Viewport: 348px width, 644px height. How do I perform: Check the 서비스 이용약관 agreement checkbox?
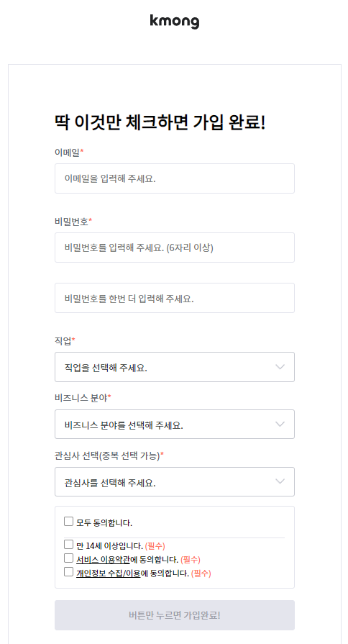click(68, 558)
